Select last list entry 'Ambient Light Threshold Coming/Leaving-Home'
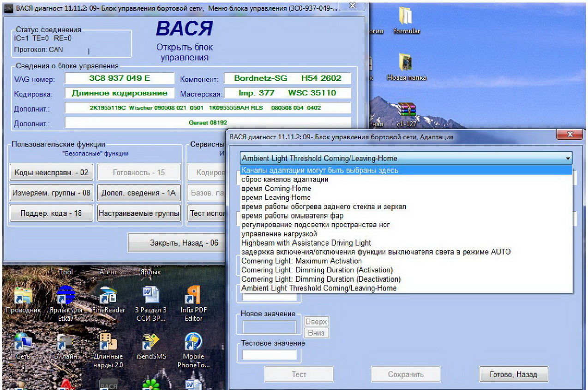This screenshot has height=390, width=588. point(406,288)
